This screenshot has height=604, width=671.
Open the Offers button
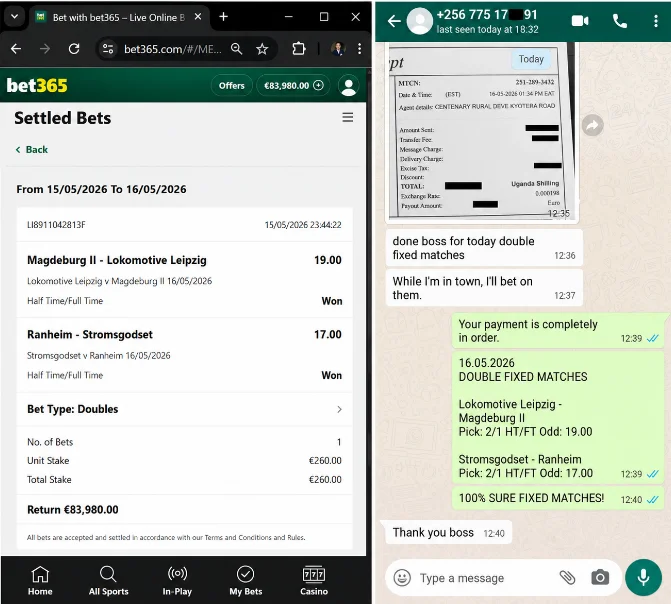[x=232, y=86]
